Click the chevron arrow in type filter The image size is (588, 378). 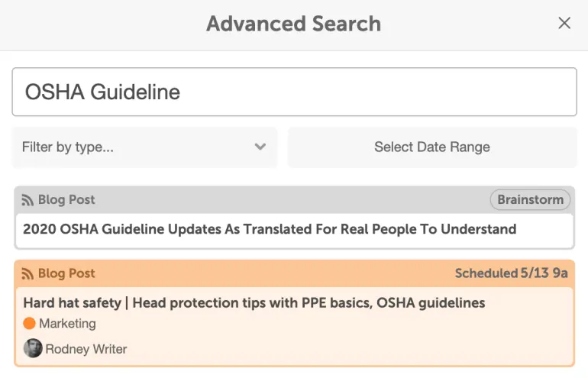pyautogui.click(x=260, y=147)
